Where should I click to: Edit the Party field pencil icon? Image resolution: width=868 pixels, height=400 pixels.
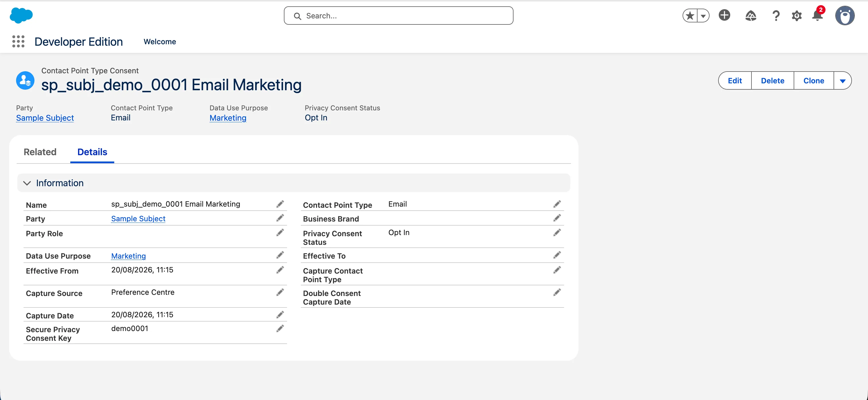coord(280,218)
